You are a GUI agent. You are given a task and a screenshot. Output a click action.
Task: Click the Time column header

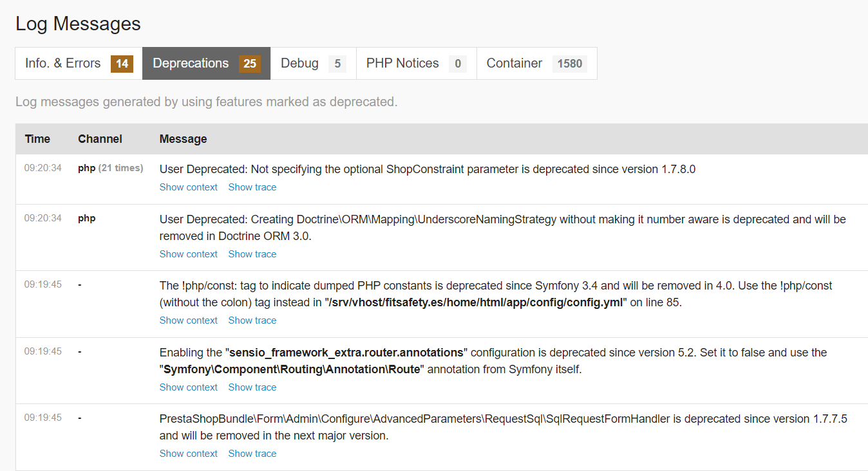pos(37,139)
